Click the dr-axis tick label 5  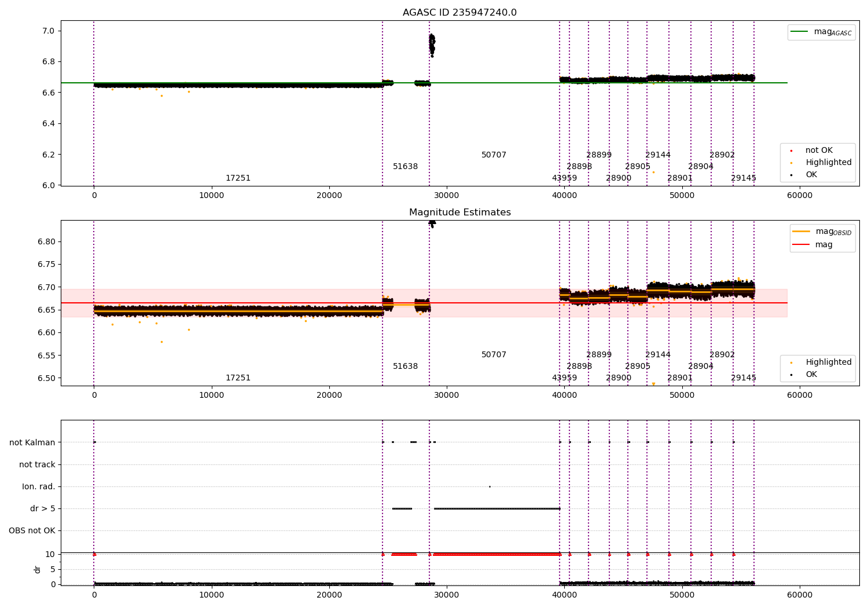click(x=53, y=570)
